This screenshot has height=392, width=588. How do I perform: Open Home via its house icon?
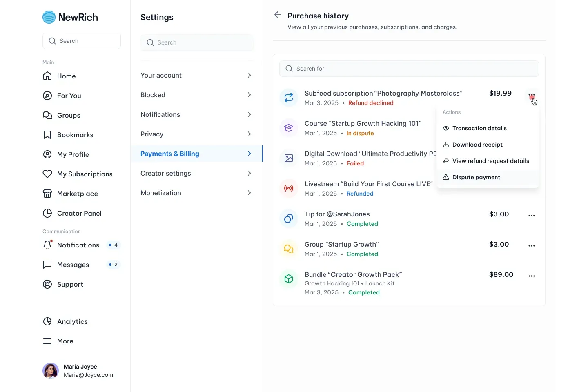(47, 76)
